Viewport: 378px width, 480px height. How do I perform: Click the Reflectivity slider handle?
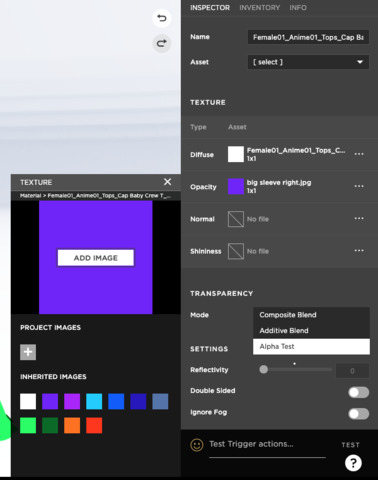[x=264, y=369]
